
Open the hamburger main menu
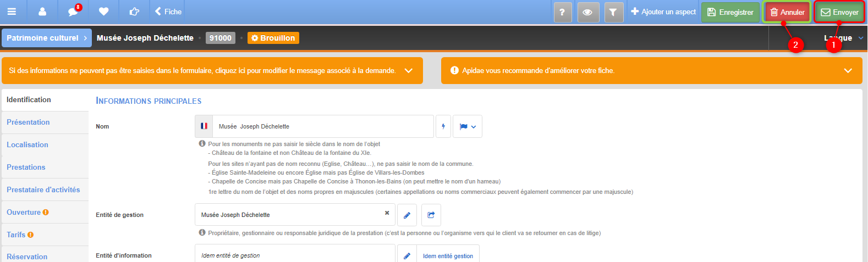click(x=12, y=12)
